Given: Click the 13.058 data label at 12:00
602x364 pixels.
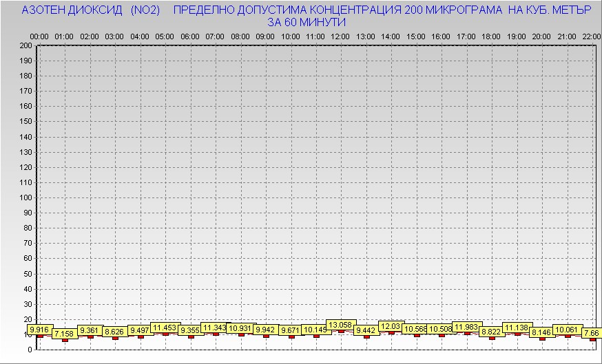Looking at the screenshot, I should [x=340, y=325].
